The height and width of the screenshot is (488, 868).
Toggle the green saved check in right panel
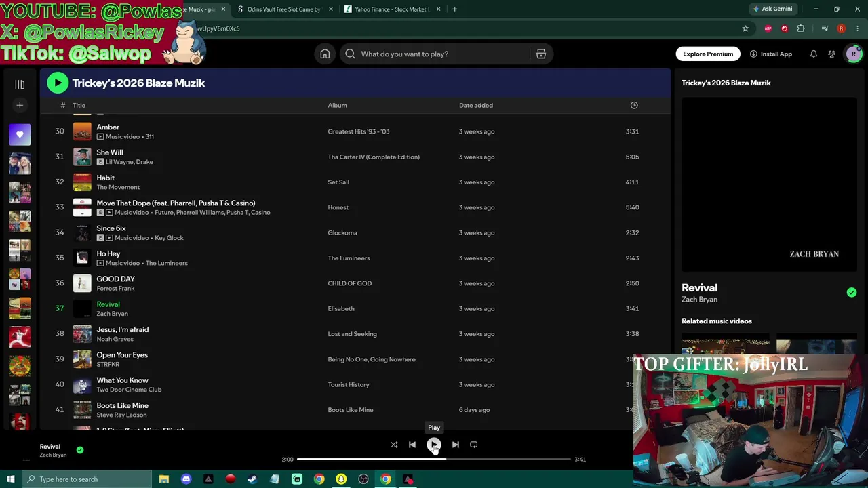pyautogui.click(x=852, y=293)
